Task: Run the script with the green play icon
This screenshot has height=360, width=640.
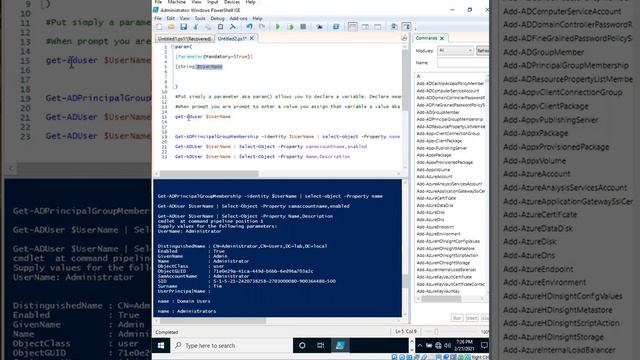Action: coord(278,27)
